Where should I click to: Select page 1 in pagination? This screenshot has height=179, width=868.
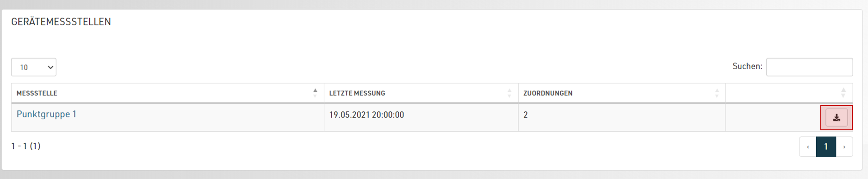coord(826,147)
